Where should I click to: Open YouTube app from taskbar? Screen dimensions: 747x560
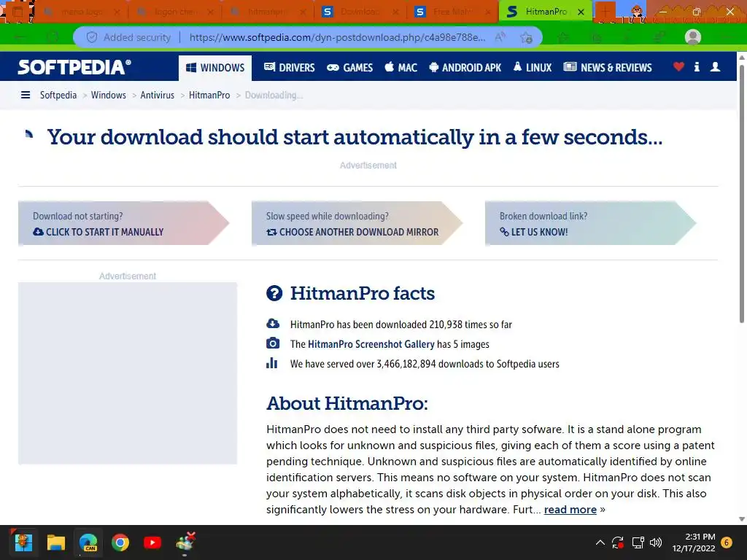(x=152, y=542)
